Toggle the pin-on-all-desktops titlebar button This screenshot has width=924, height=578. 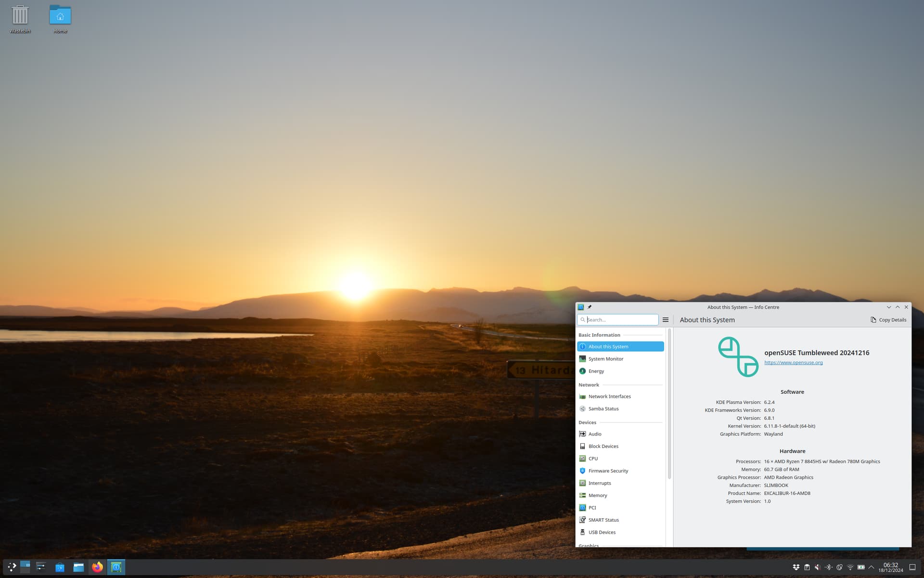click(590, 307)
